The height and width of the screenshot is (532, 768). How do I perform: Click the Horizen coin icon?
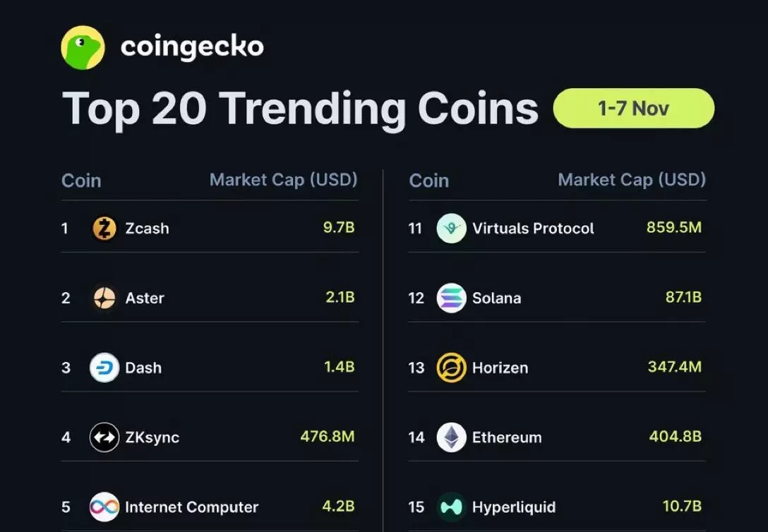(451, 368)
